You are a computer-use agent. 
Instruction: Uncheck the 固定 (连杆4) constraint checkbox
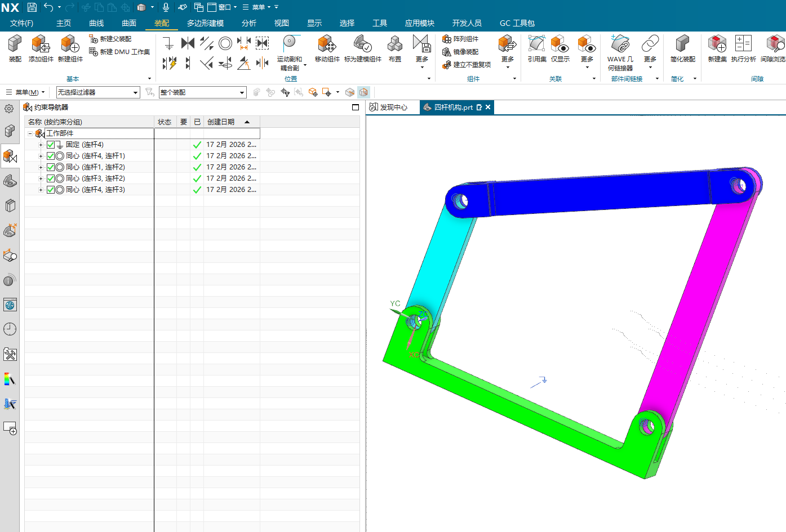point(51,145)
